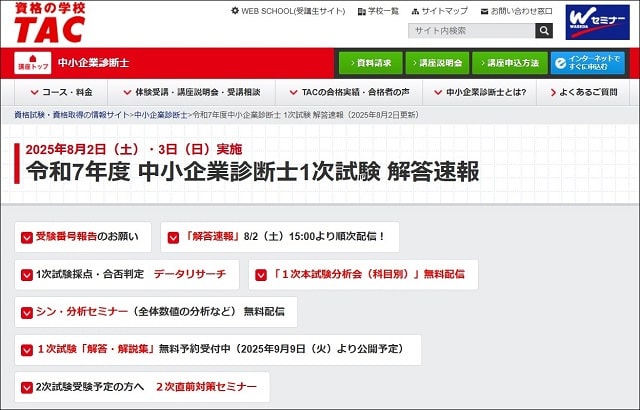Expand the コース・料金 menu
Viewport: 640px width, 410px height.
click(62, 92)
